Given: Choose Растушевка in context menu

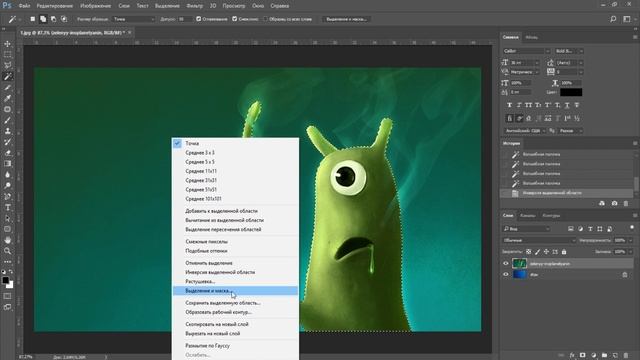Looking at the screenshot, I should point(235,282).
